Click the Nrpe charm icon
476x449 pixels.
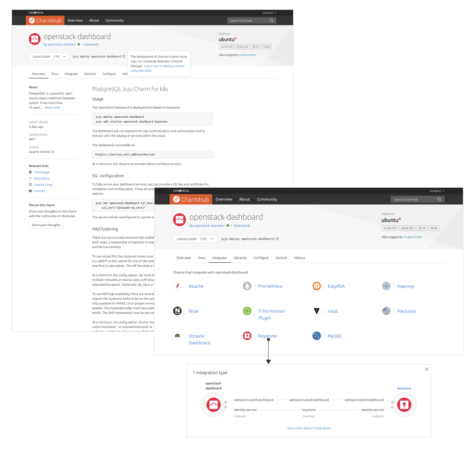pyautogui.click(x=177, y=311)
